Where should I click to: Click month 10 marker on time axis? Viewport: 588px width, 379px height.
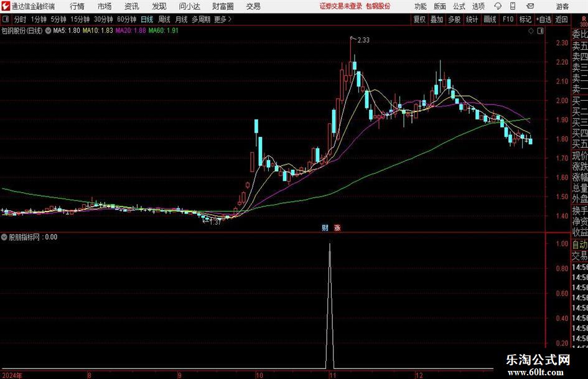[259, 375]
